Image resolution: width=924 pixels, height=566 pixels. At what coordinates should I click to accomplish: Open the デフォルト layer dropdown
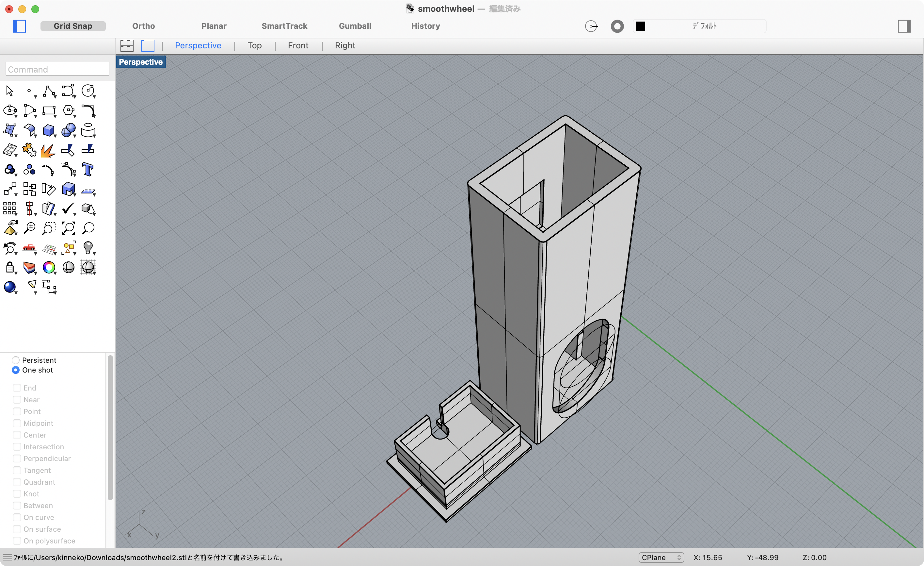point(700,26)
